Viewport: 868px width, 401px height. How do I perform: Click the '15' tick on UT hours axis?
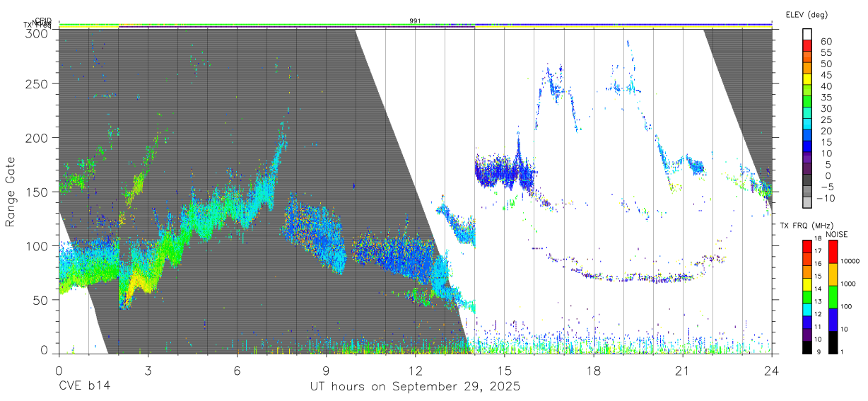point(505,371)
